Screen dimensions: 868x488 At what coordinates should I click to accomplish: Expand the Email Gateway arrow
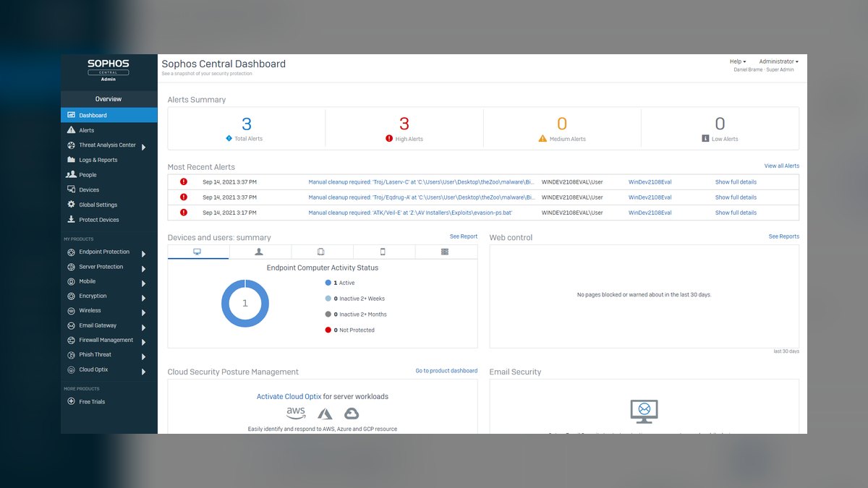[144, 328]
